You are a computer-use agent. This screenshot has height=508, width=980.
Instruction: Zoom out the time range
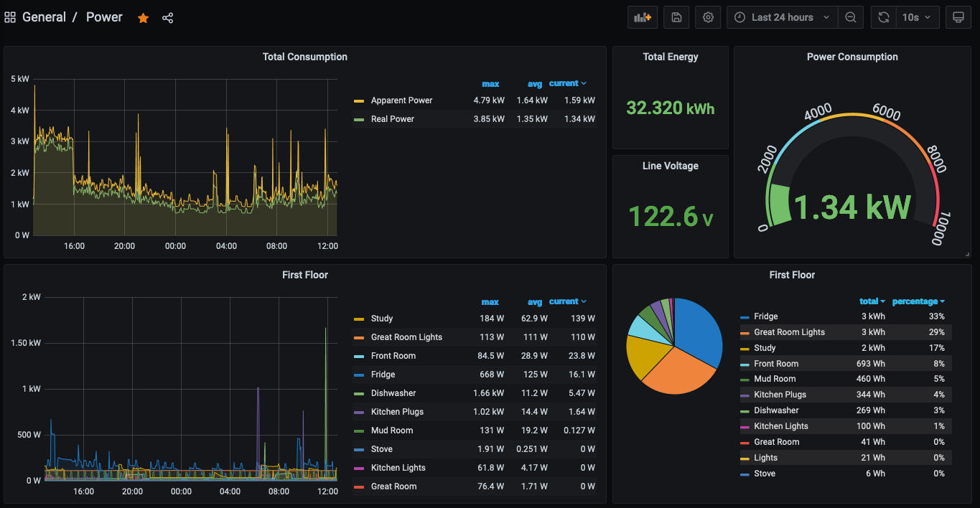851,17
